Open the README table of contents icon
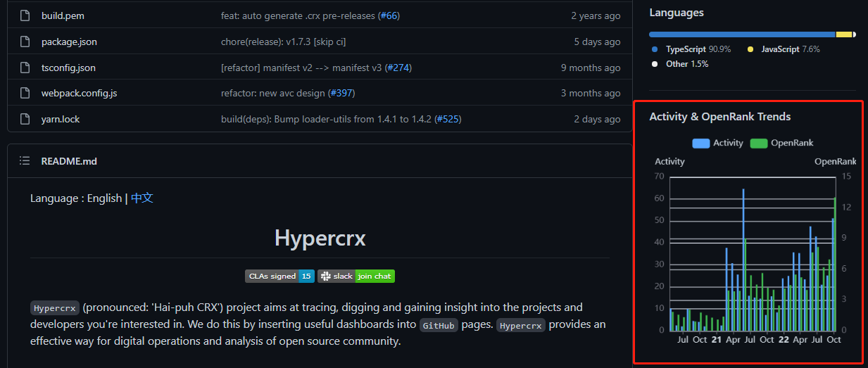This screenshot has height=368, width=868. (25, 161)
